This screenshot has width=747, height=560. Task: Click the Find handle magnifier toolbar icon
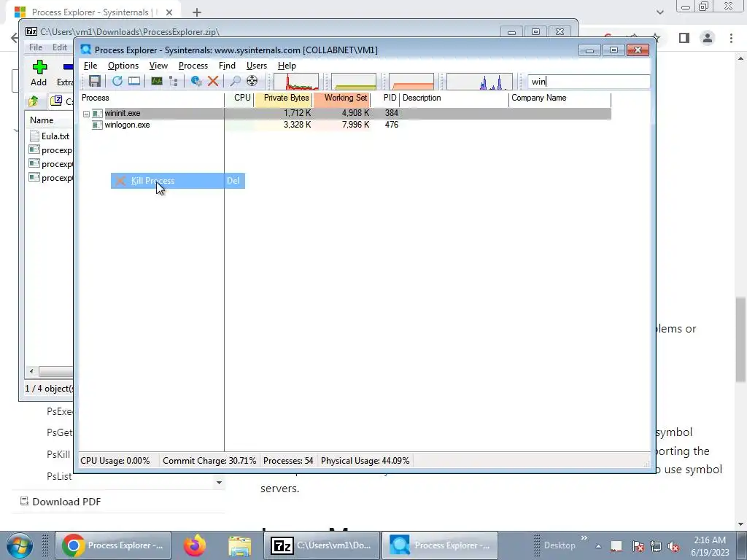coord(235,81)
